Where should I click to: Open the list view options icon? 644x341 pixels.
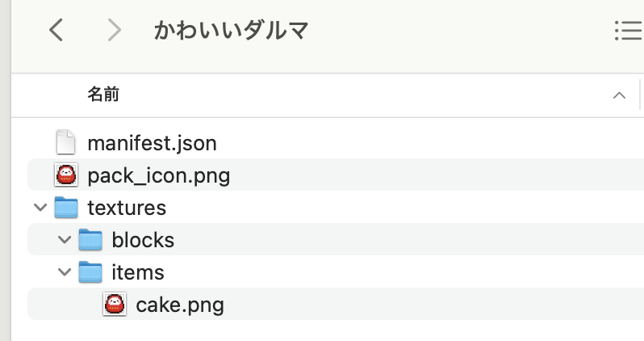[x=629, y=31]
